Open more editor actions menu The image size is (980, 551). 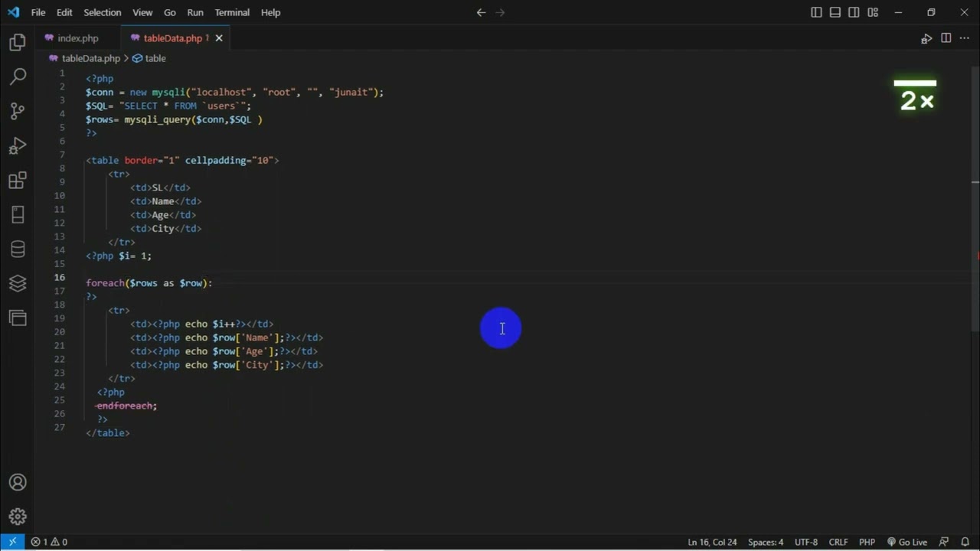click(x=965, y=38)
